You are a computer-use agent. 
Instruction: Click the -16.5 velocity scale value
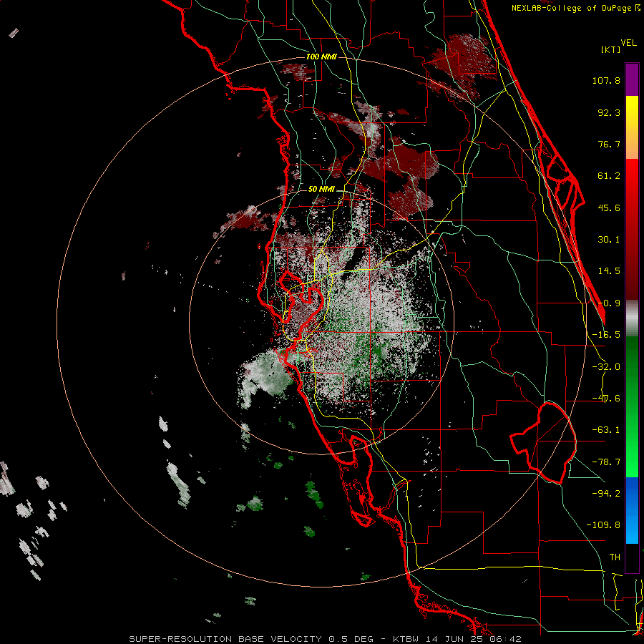point(606,335)
